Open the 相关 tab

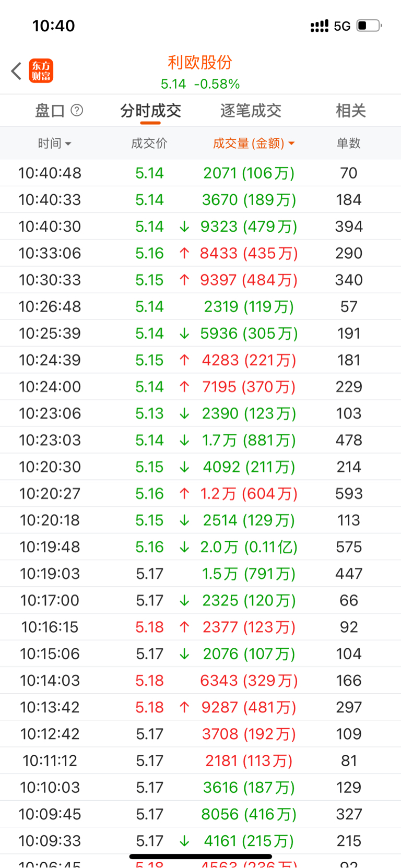[x=350, y=111]
